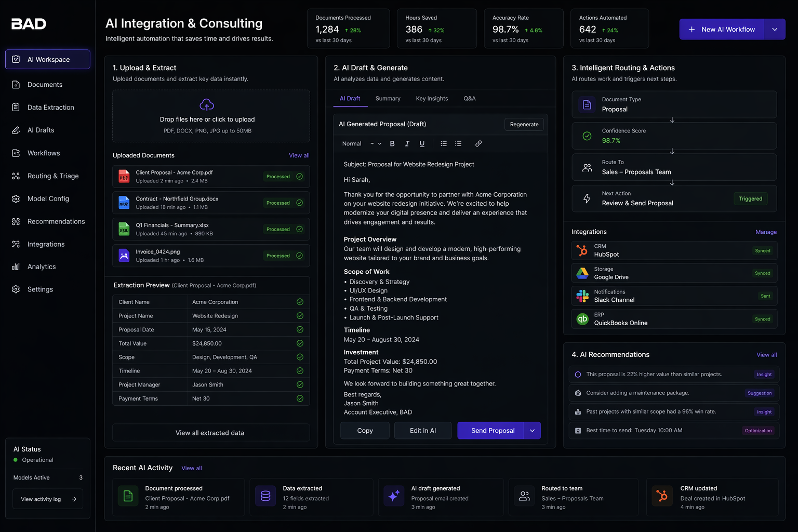The width and height of the screenshot is (798, 532).
Task: Open the Normal text style dropdown
Action: point(362,144)
